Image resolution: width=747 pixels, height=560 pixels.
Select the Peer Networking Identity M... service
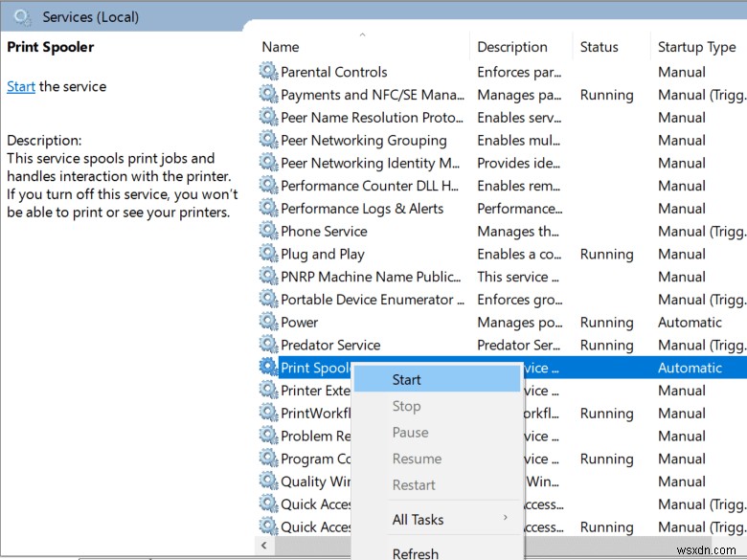[371, 164]
